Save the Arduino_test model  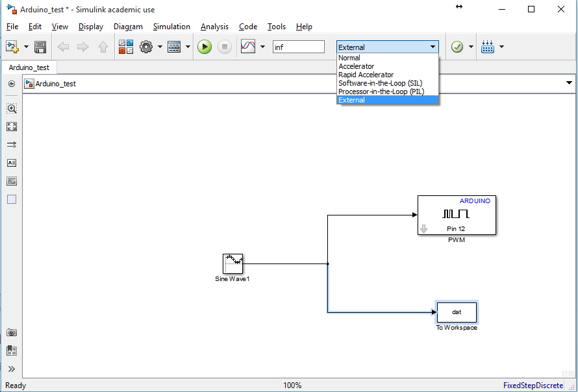39,47
